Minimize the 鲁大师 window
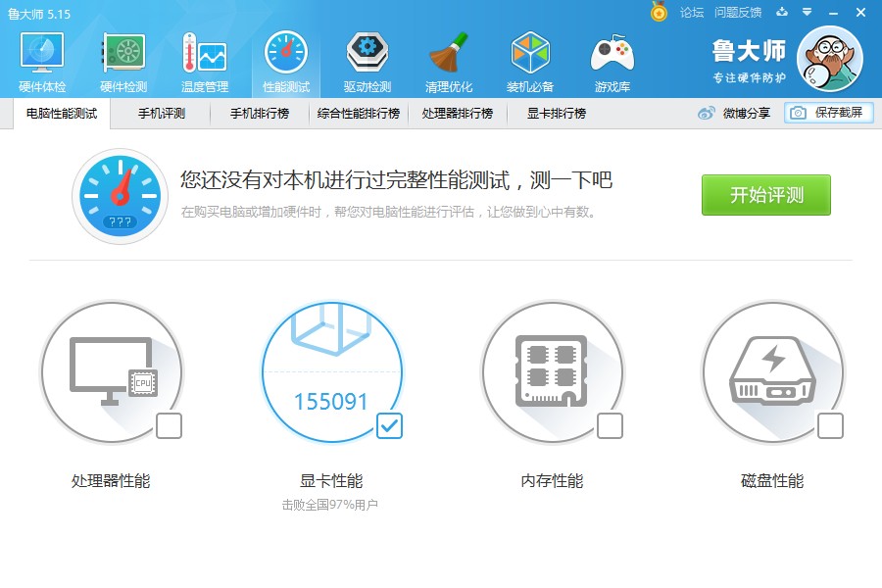The height and width of the screenshot is (588, 882). click(834, 13)
